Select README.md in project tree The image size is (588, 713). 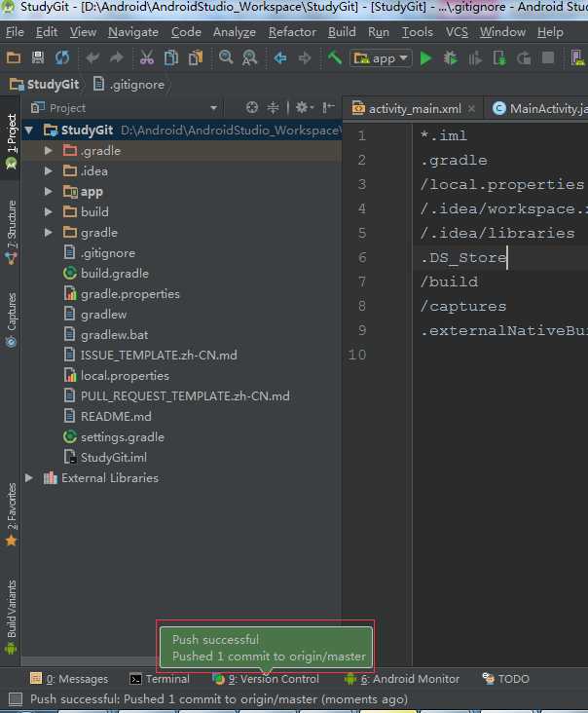pyautogui.click(x=116, y=417)
